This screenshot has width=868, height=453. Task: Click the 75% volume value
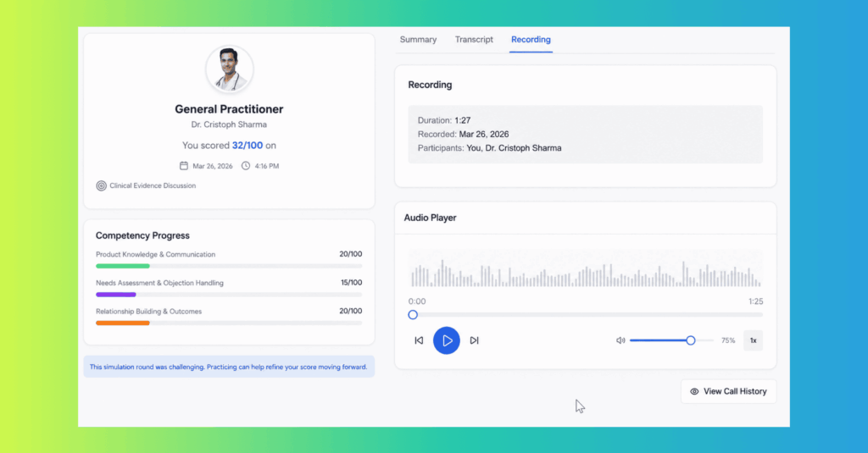point(728,340)
